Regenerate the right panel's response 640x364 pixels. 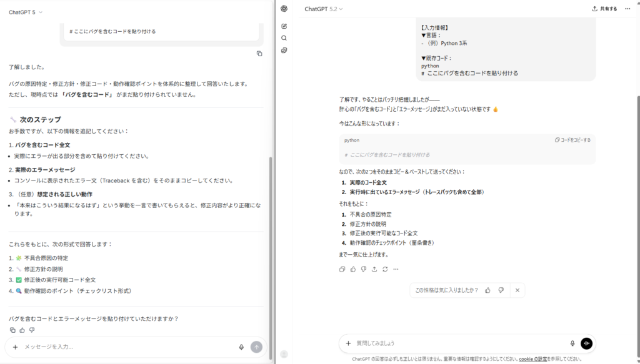tap(385, 269)
